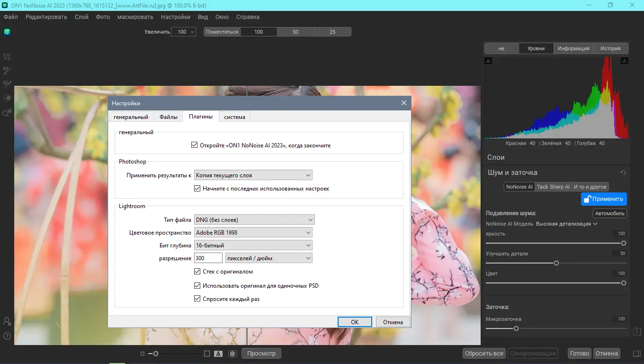Click the Просмотр button

pos(261,354)
